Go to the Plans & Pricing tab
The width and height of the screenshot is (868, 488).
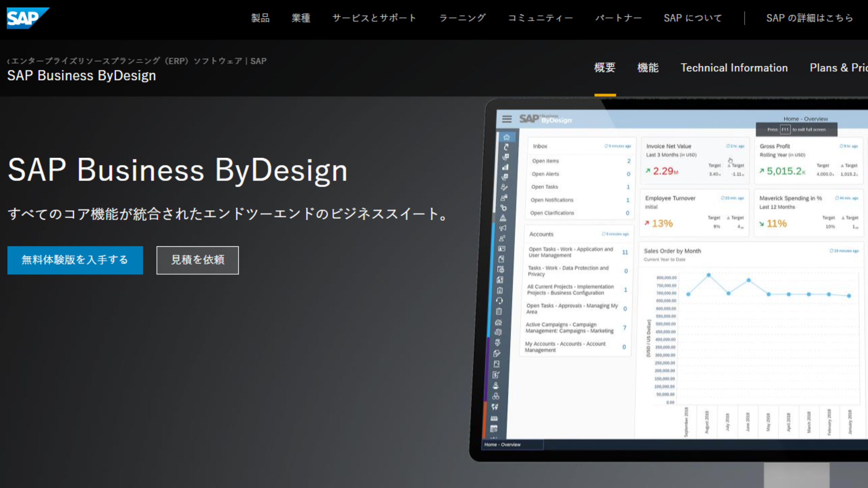click(x=839, y=68)
